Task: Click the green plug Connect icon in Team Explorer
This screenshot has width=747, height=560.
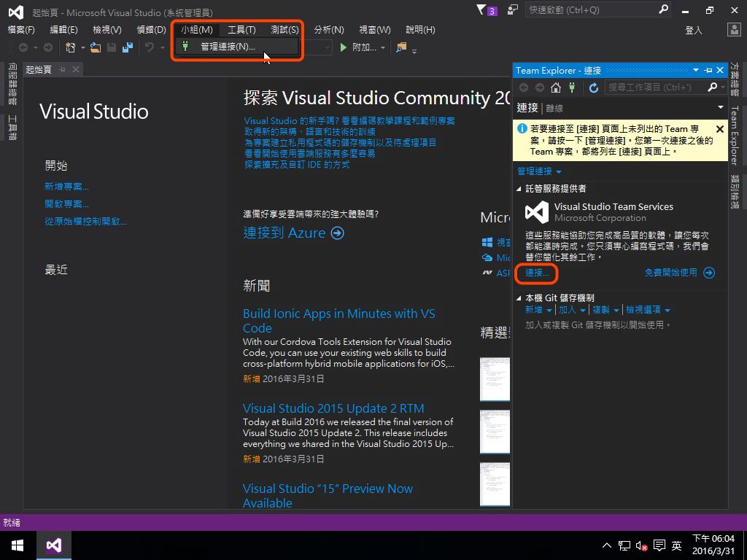Action: pyautogui.click(x=572, y=87)
